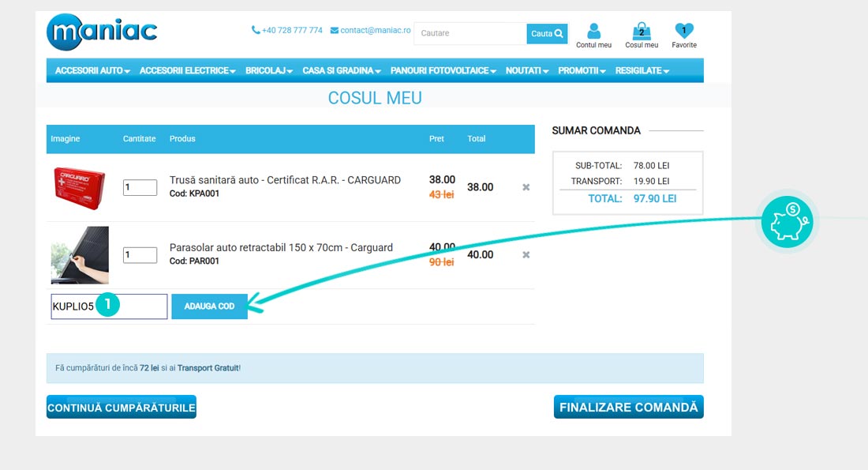Remove Parasolar auto retractabil from cart
Screen dimensions: 868x470
coord(526,254)
